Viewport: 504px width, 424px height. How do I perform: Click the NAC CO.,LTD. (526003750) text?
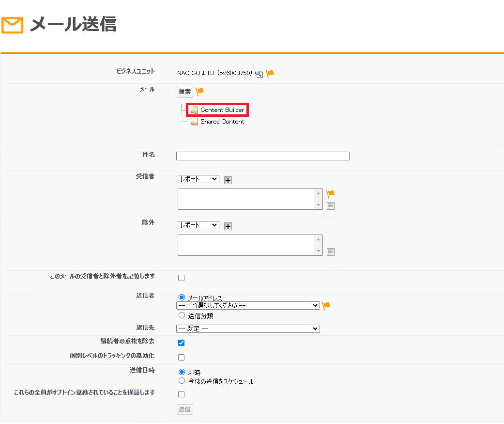[214, 73]
